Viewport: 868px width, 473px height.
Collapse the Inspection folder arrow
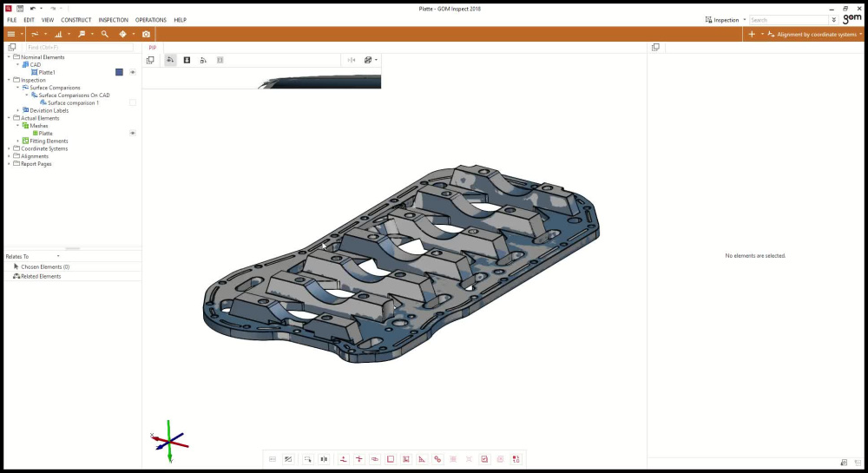click(9, 80)
